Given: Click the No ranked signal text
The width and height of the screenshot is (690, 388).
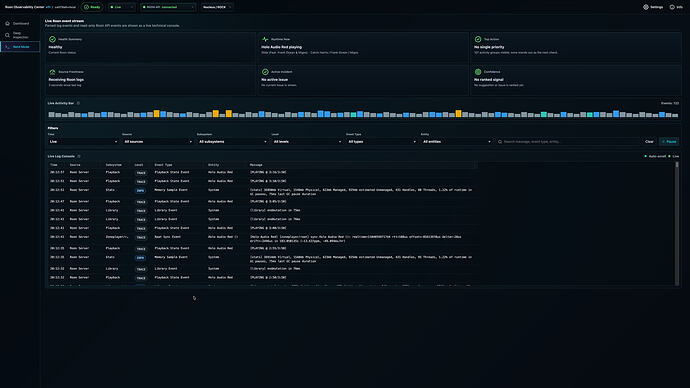Looking at the screenshot, I should coord(488,80).
